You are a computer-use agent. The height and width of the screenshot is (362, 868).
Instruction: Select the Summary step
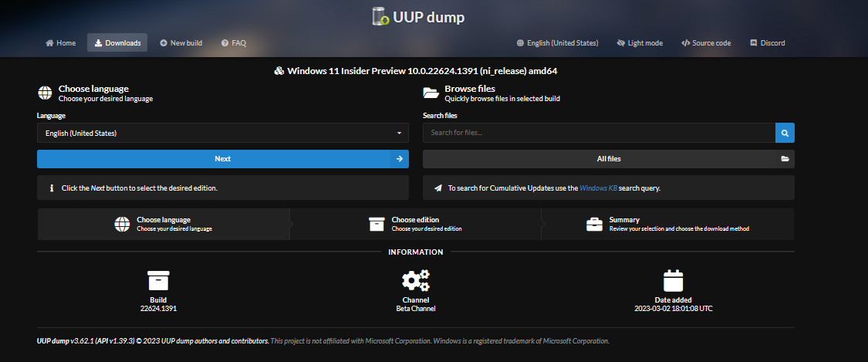[667, 224]
